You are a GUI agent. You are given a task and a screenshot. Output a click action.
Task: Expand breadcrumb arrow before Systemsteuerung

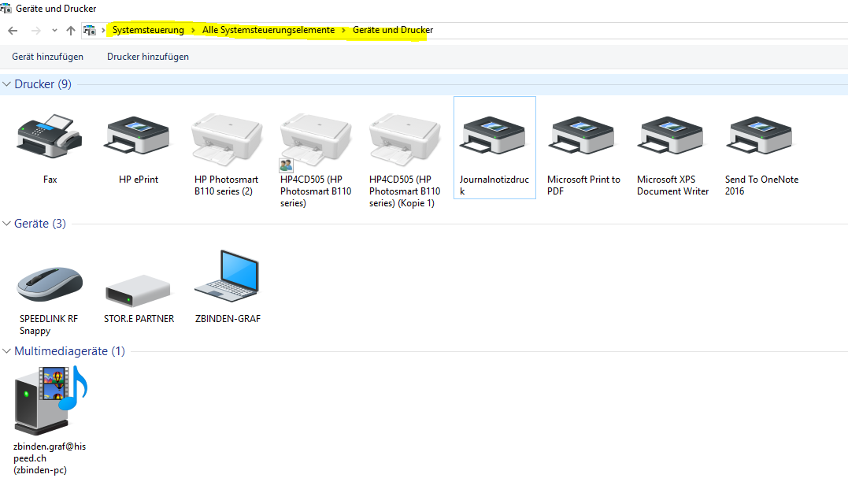pyautogui.click(x=103, y=30)
